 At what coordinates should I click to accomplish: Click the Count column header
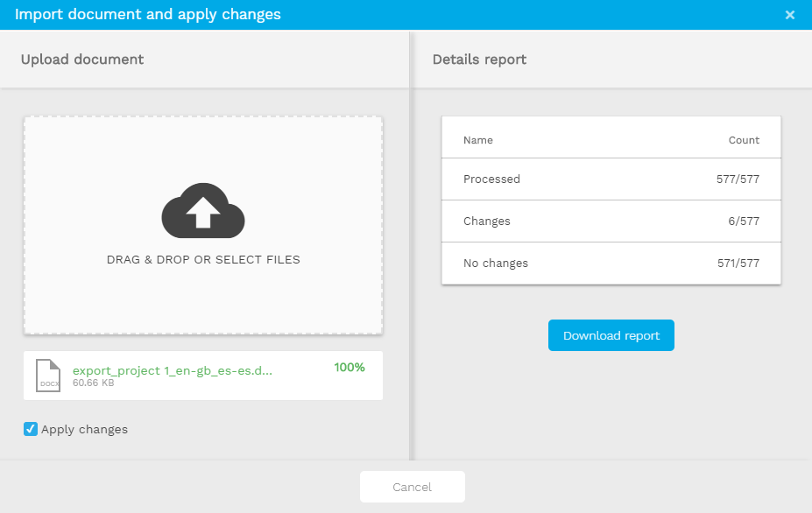744,140
